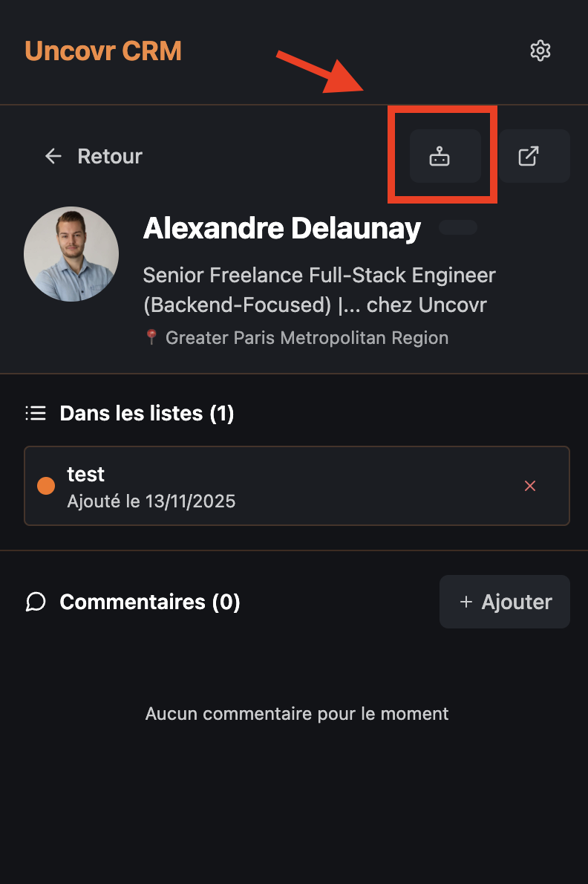This screenshot has height=884, width=588.
Task: Click the Greater Paris Metropolitan Region text
Action: pyautogui.click(x=307, y=338)
